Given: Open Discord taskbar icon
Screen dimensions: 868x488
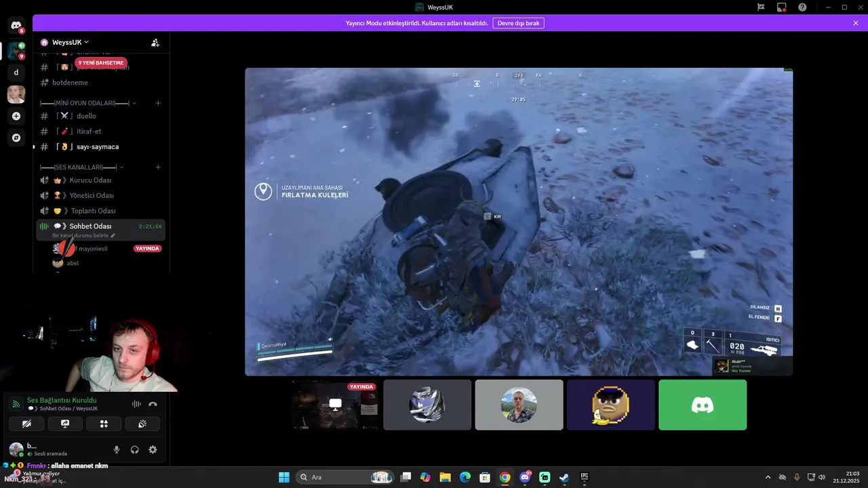Looking at the screenshot, I should pyautogui.click(x=525, y=477).
